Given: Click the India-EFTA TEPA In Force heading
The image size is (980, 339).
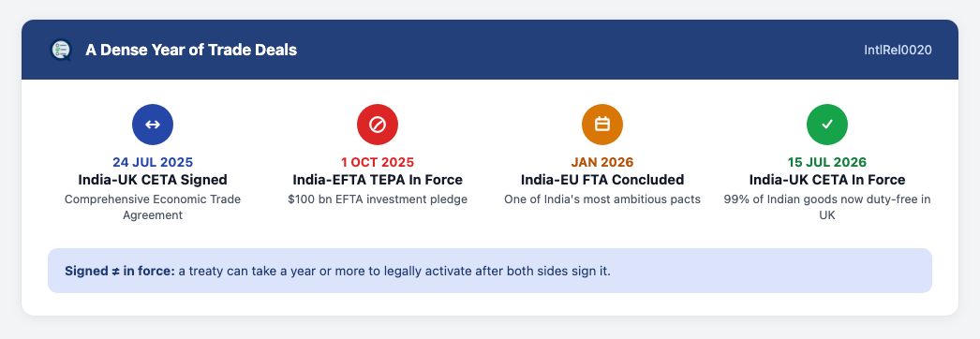Looking at the screenshot, I should point(378,180).
